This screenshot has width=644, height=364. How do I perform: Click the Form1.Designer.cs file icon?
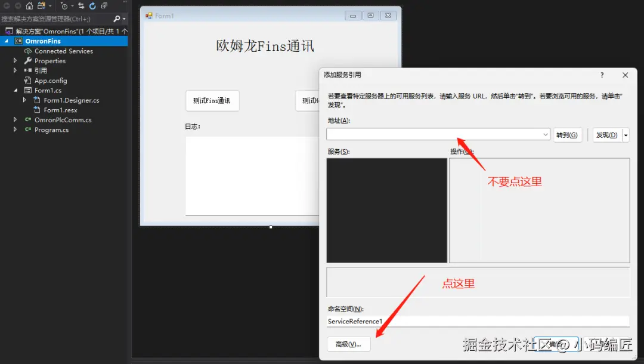click(x=37, y=100)
